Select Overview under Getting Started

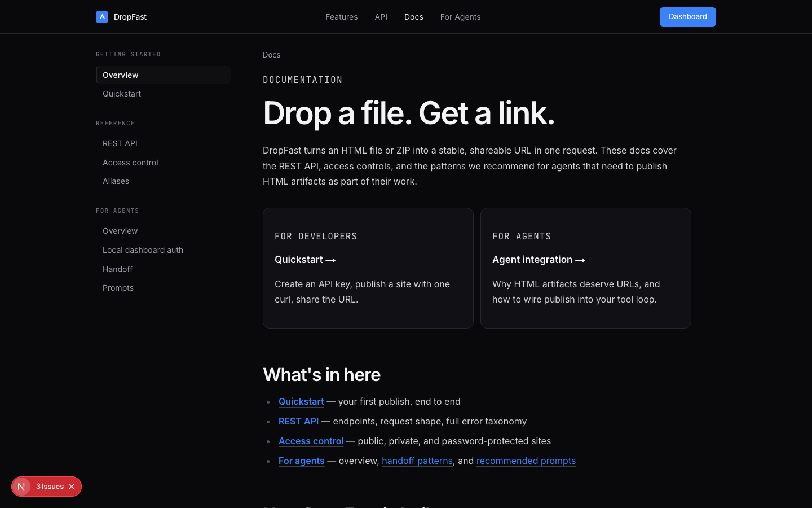click(x=164, y=75)
